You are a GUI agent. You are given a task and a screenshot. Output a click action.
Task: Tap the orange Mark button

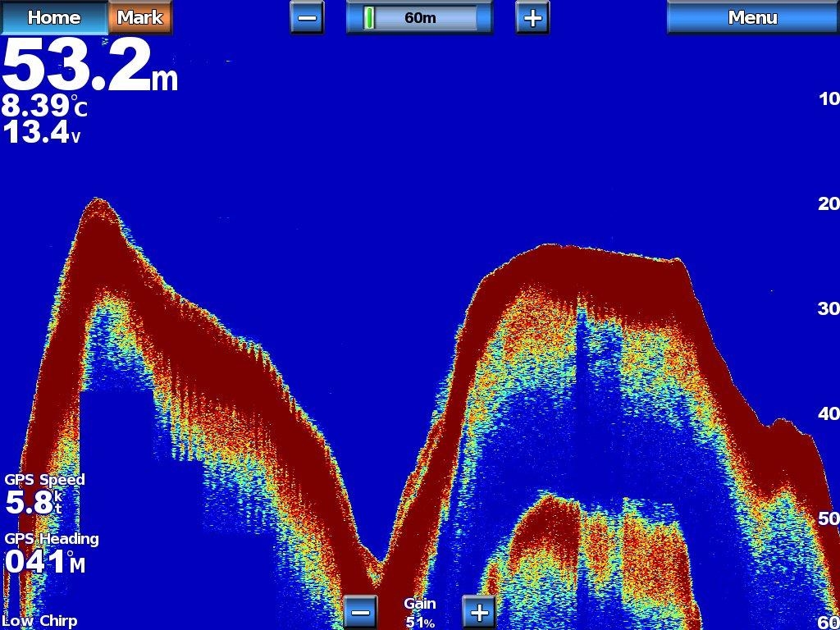pos(140,17)
